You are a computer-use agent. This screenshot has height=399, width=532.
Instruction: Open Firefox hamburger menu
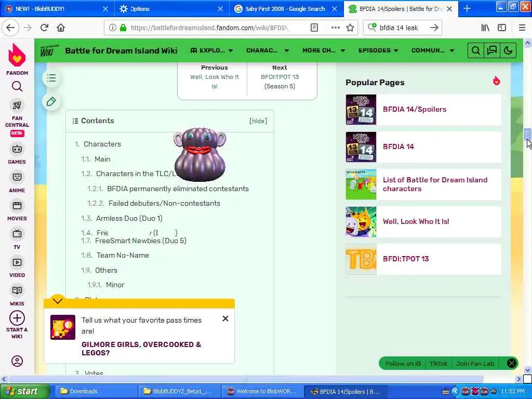522,28
